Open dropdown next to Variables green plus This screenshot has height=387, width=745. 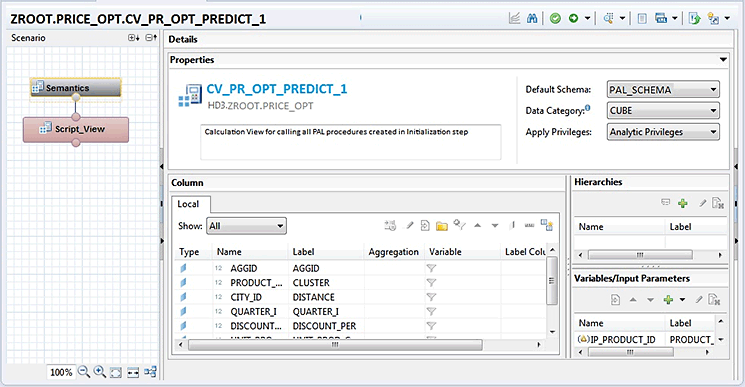[682, 300]
